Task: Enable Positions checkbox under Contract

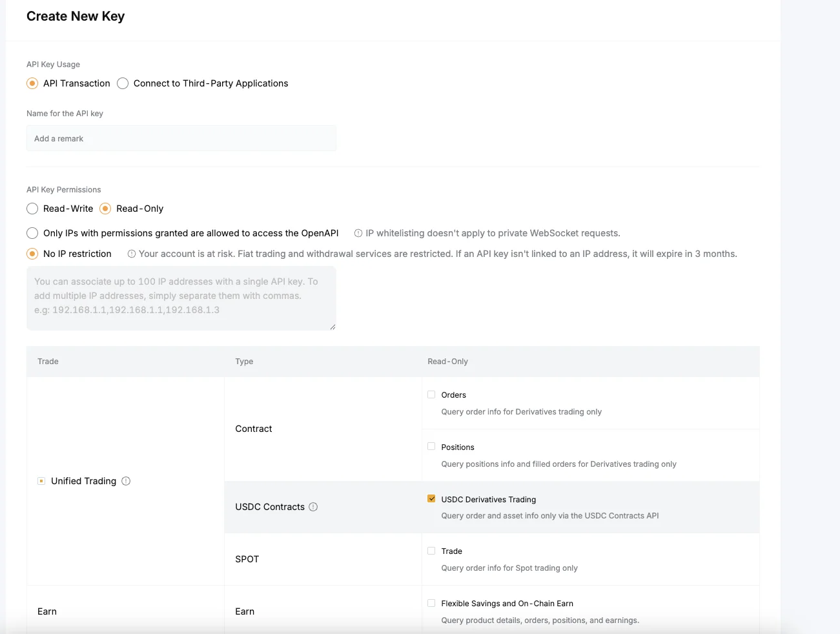Action: (431, 447)
